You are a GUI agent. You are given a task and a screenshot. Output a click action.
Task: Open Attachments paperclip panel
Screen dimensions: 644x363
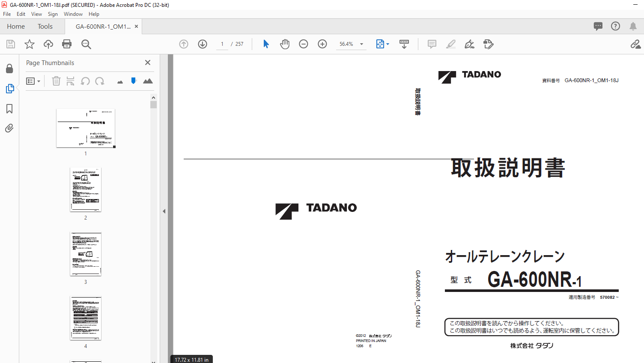9,128
